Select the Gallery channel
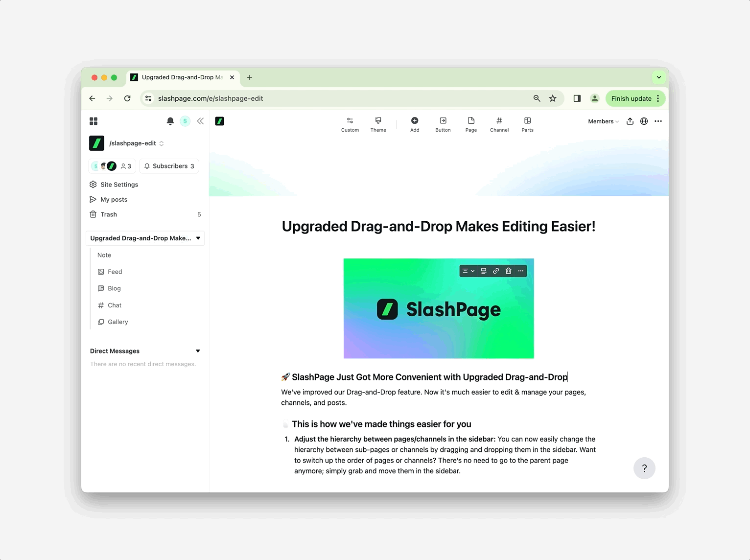 click(x=113, y=322)
